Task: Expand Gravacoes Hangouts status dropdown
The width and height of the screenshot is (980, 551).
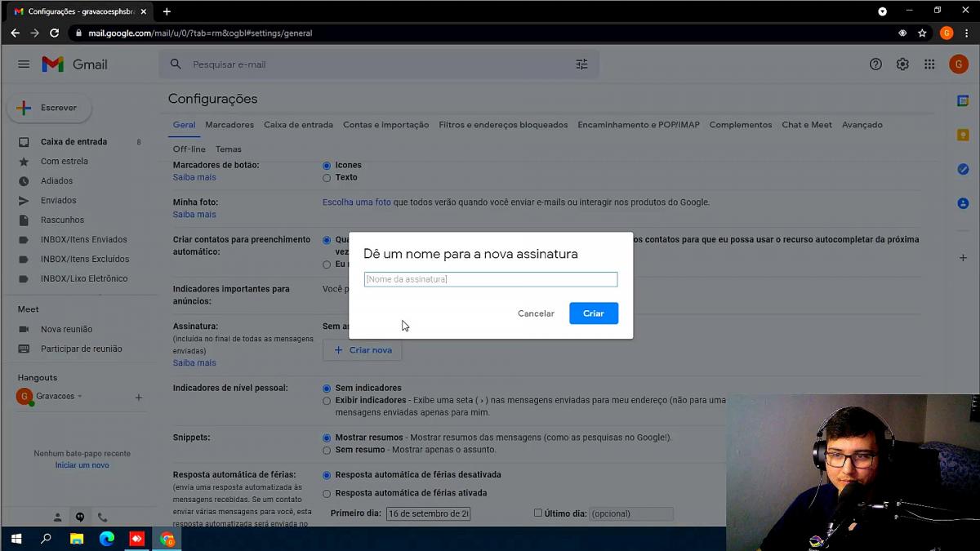Action: pyautogui.click(x=79, y=397)
